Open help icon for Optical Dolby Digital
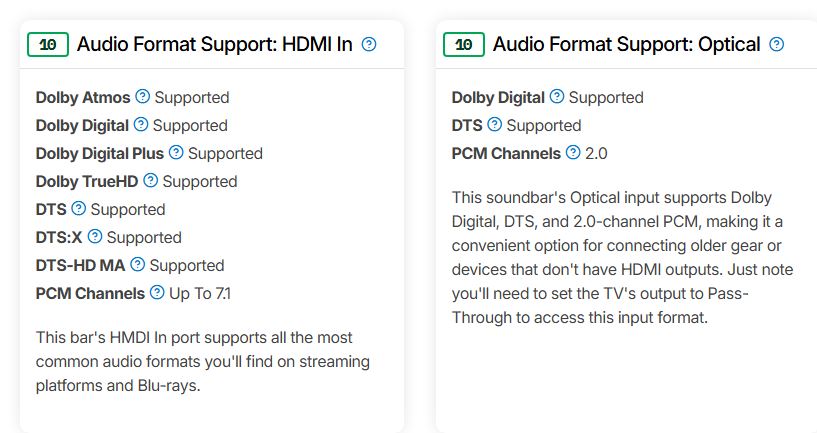Image resolution: width=817 pixels, height=433 pixels. tap(557, 96)
